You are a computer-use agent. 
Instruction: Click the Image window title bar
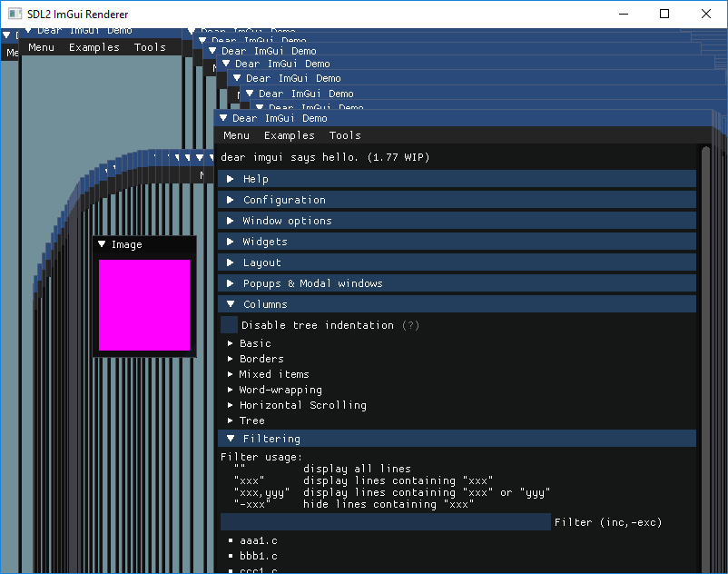[x=144, y=244]
